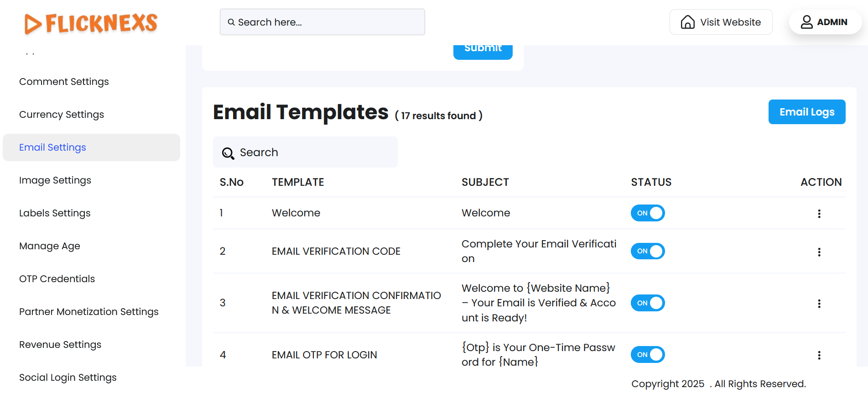Disable Email Verification Code template status
The image size is (868, 399).
pyautogui.click(x=647, y=251)
